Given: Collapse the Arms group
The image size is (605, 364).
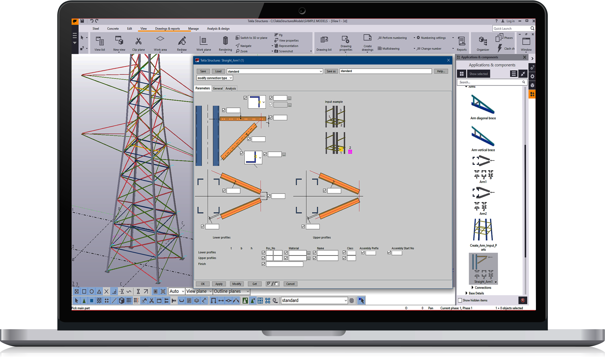Looking at the screenshot, I should (x=466, y=87).
